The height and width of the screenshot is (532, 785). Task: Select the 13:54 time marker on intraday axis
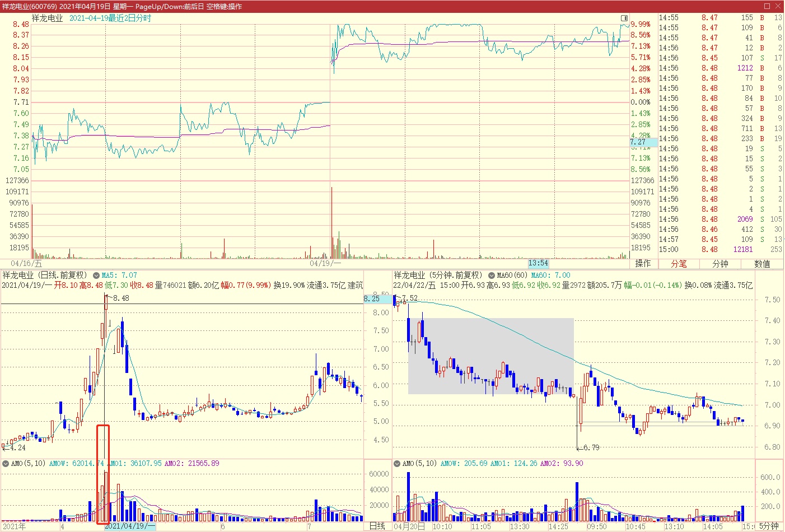click(538, 263)
